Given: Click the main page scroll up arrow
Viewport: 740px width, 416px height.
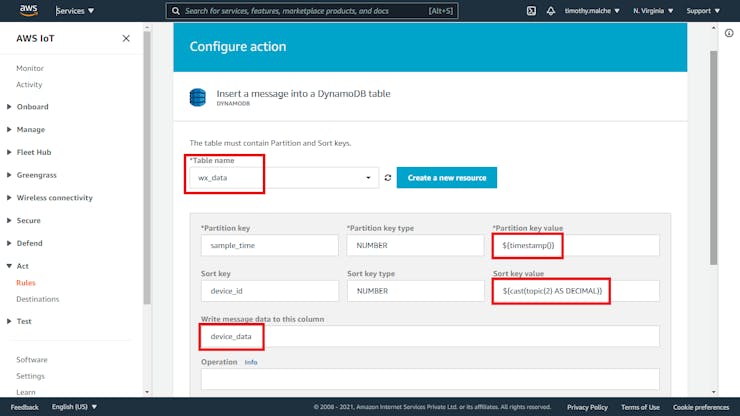Looking at the screenshot, I should click(x=714, y=28).
